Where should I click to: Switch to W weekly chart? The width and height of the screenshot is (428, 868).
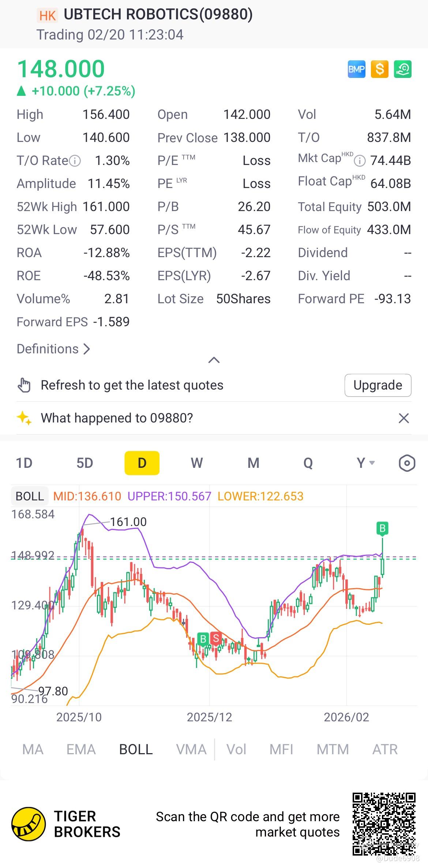point(197,463)
